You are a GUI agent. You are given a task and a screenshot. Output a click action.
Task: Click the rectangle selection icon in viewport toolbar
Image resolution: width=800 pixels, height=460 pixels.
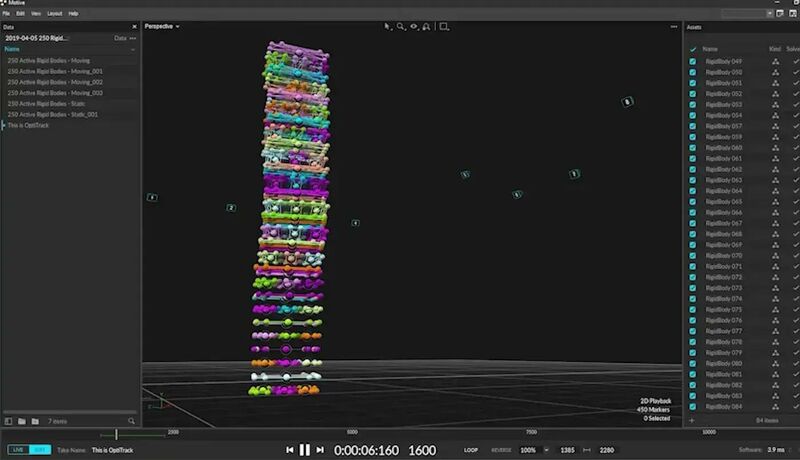[x=444, y=26]
